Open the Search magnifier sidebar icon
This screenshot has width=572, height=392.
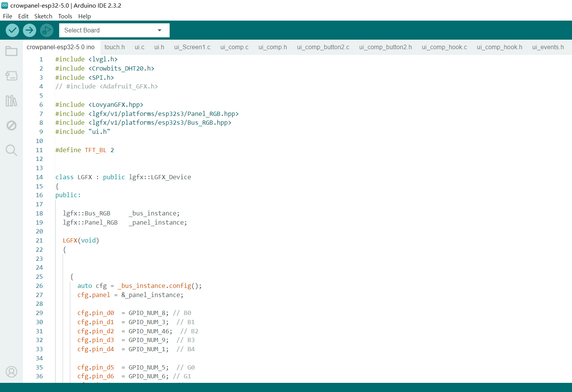[11, 150]
